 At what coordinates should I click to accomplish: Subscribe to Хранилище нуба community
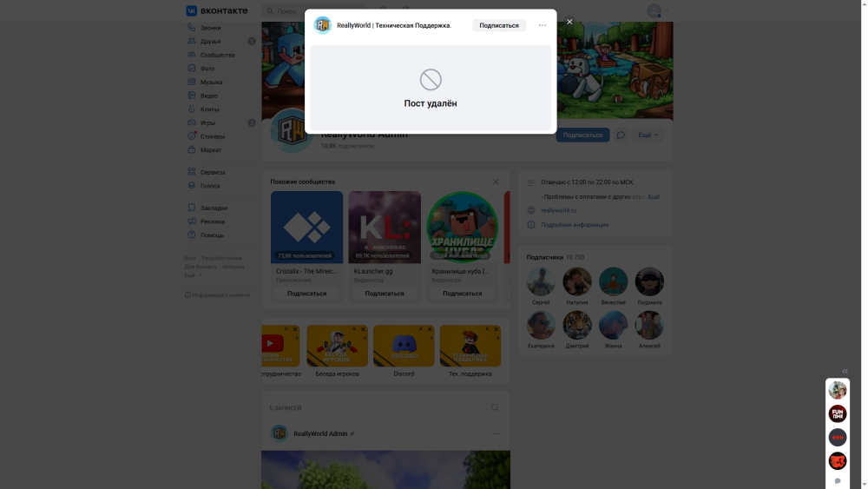click(463, 294)
